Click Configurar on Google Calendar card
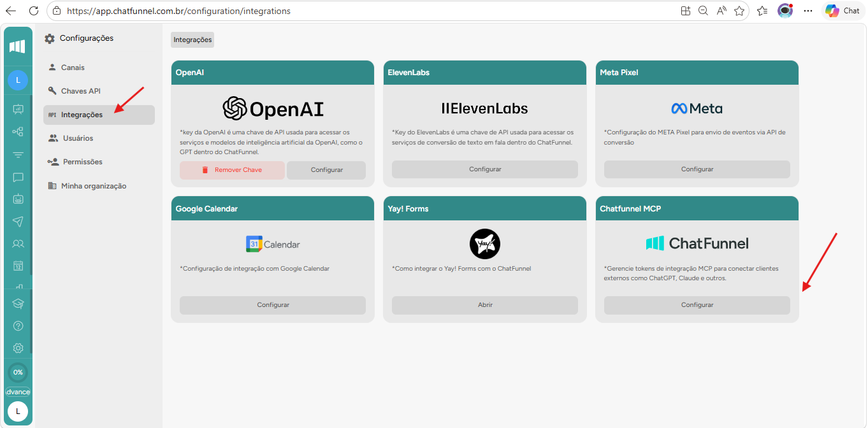This screenshot has height=428, width=868. coord(273,305)
